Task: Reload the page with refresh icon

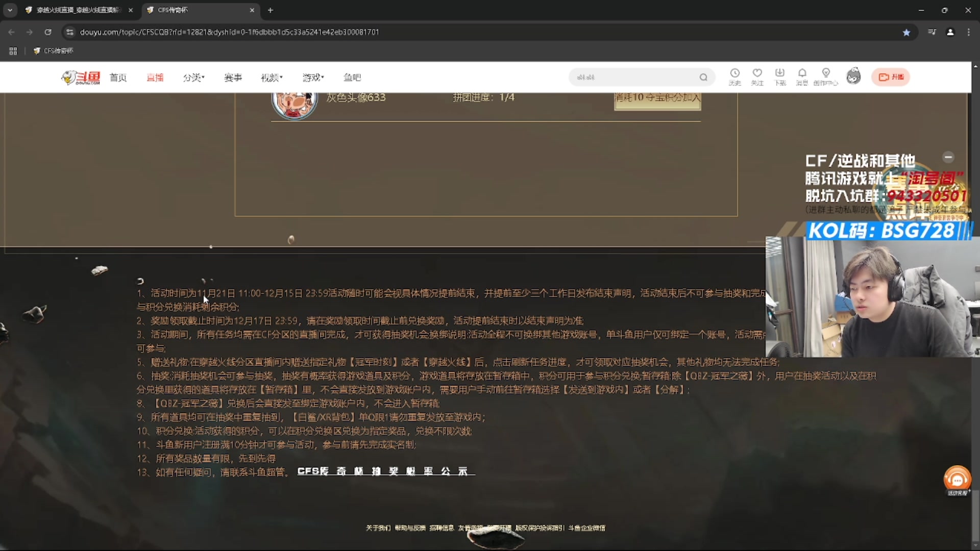Action: [48, 32]
